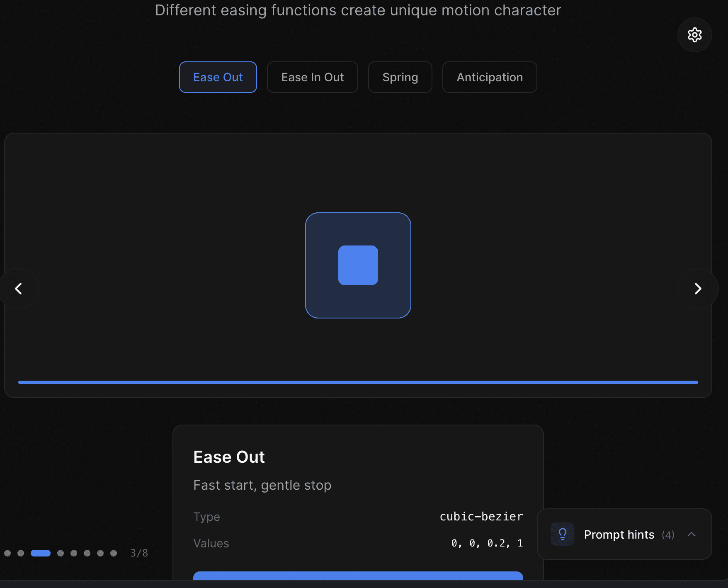The image size is (728, 588).
Task: Click the Ease Out card title
Action: pyautogui.click(x=229, y=457)
